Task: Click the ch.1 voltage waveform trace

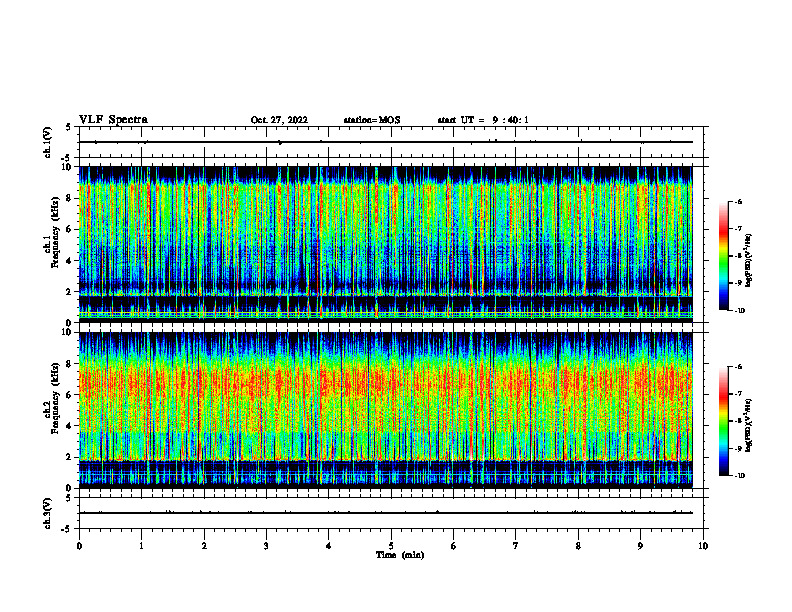Action: 386,142
